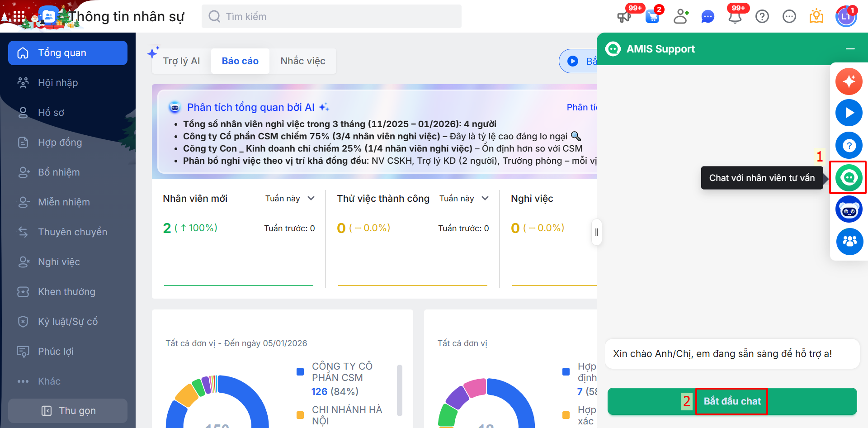The image size is (868, 428).
Task: Open the shopping cart icon
Action: tap(652, 17)
